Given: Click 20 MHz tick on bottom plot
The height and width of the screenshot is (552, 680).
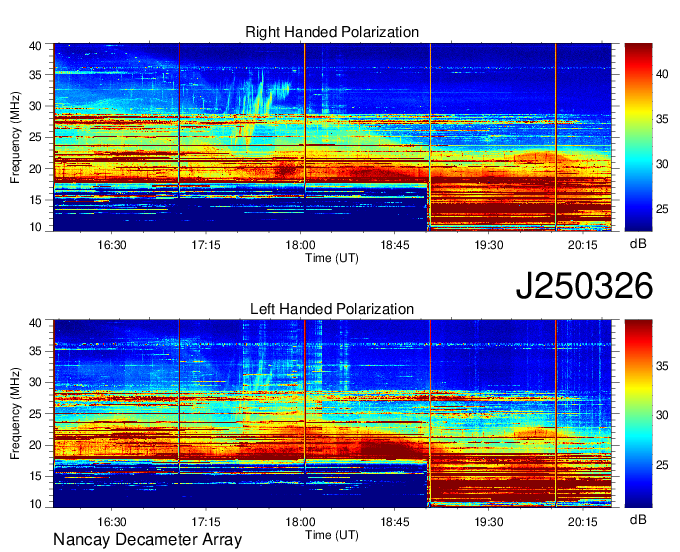Looking at the screenshot, I should pyautogui.click(x=35, y=445).
